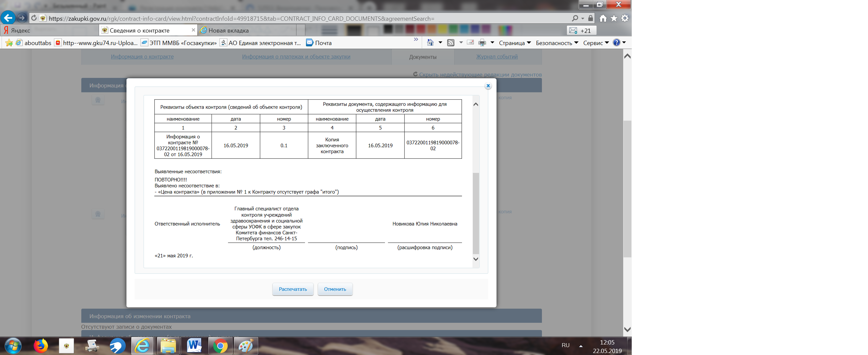Viewport: 868px width, 355px height.
Task: Open Google Chrome from the taskbar
Action: point(220,346)
